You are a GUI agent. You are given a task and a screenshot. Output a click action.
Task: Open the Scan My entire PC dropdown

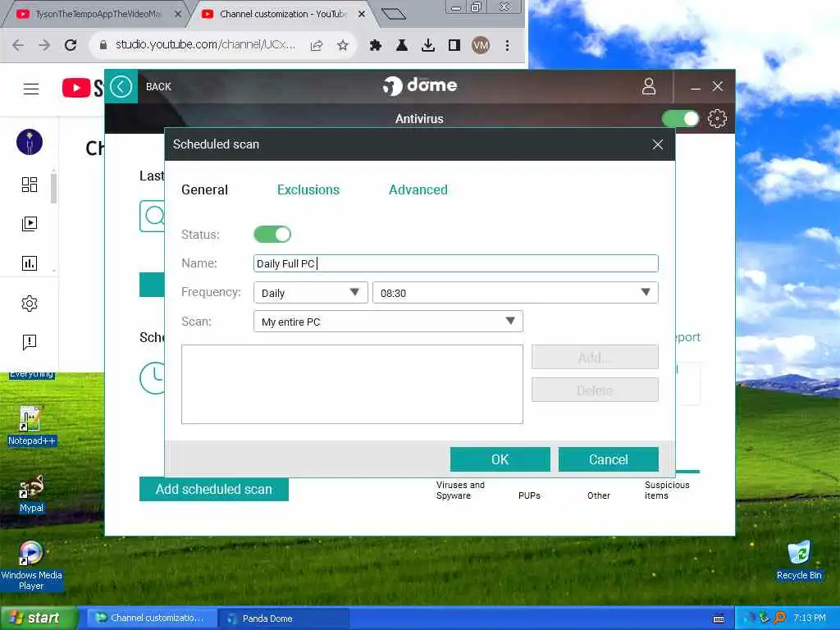point(388,322)
